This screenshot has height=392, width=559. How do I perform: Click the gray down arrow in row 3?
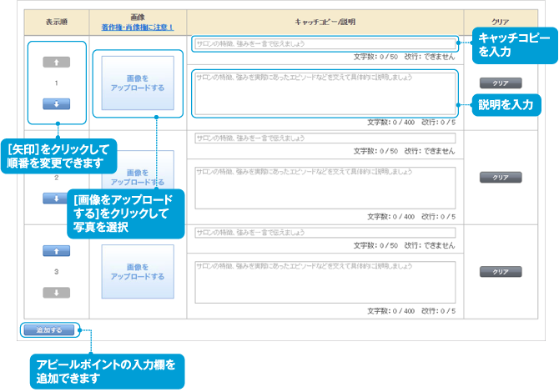tap(56, 293)
